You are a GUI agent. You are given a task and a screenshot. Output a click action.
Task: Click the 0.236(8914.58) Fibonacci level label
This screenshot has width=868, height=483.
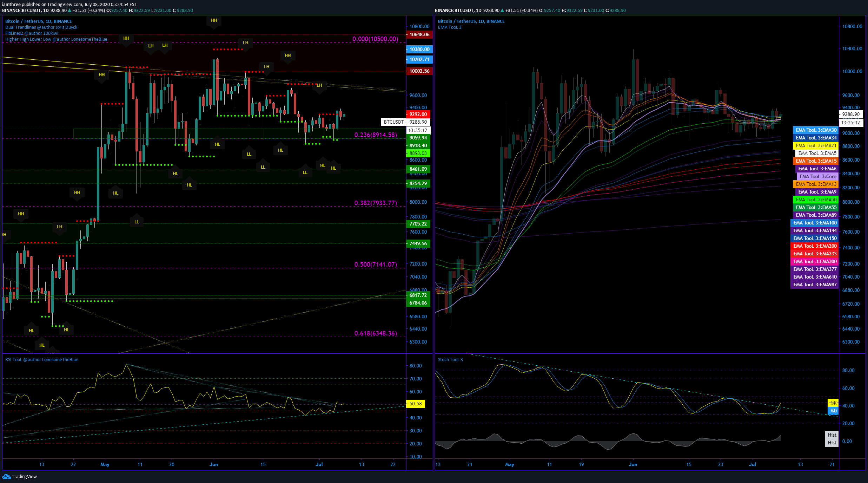click(375, 135)
